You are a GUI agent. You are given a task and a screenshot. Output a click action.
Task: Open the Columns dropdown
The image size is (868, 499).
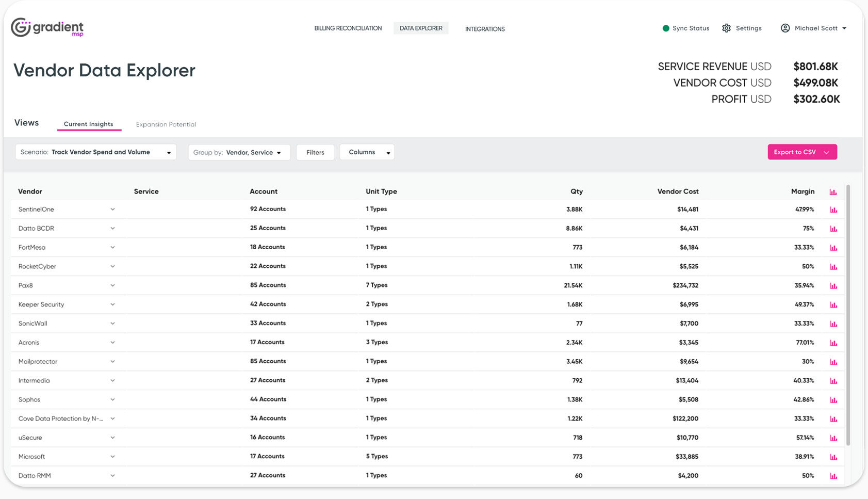[367, 152]
